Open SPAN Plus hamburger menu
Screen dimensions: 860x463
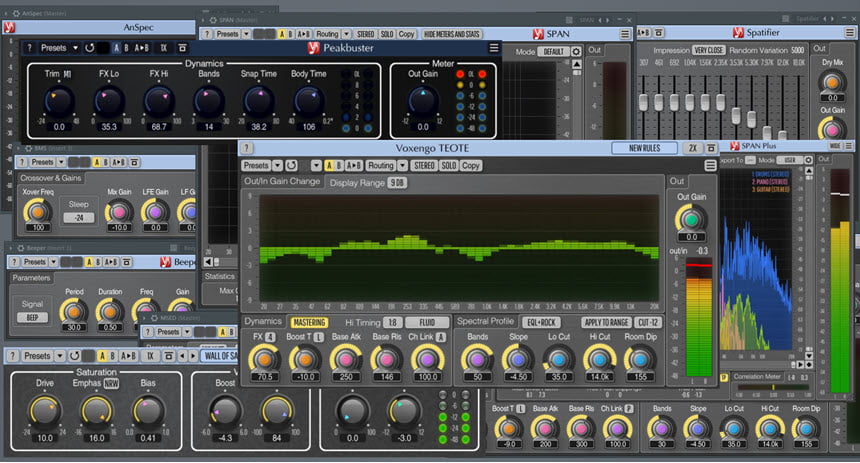[848, 145]
